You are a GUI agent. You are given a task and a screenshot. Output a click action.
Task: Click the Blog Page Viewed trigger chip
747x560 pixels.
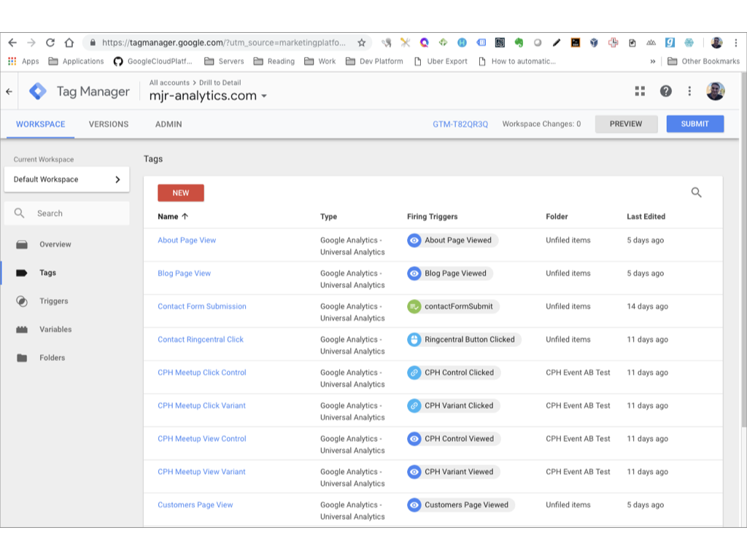click(449, 273)
